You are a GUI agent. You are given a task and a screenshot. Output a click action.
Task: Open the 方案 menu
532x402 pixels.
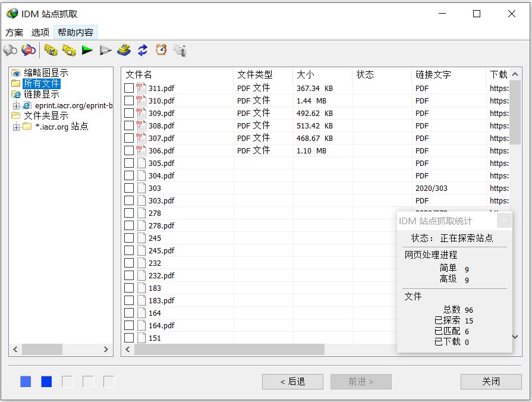pyautogui.click(x=14, y=32)
